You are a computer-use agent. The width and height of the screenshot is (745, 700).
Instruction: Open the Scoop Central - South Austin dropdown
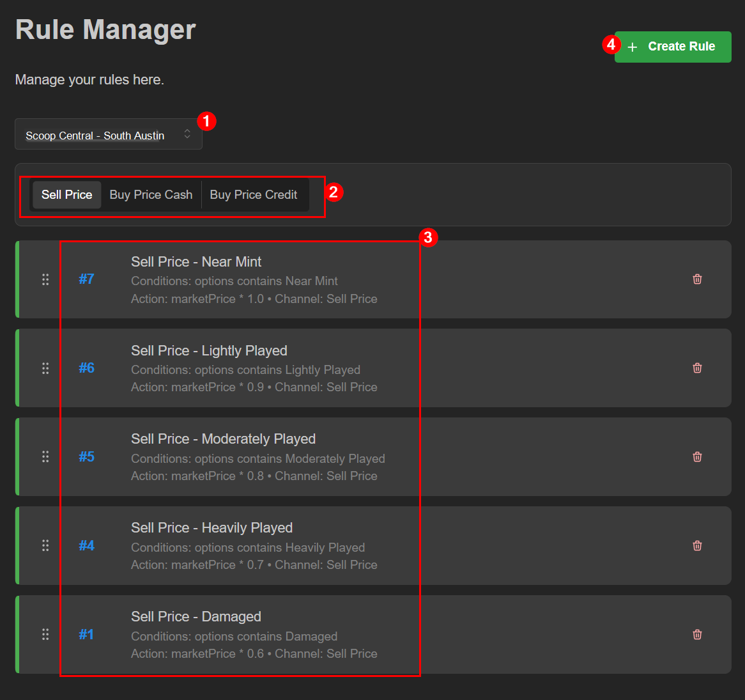(x=109, y=134)
